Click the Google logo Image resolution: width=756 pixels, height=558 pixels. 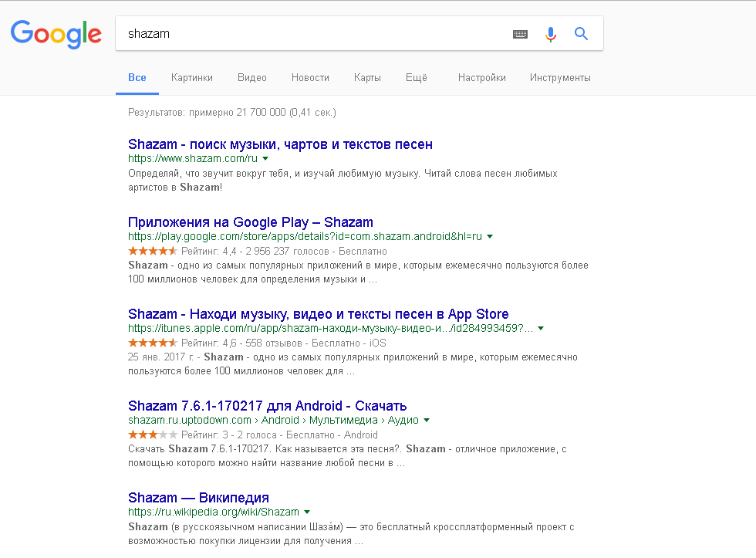[56, 34]
